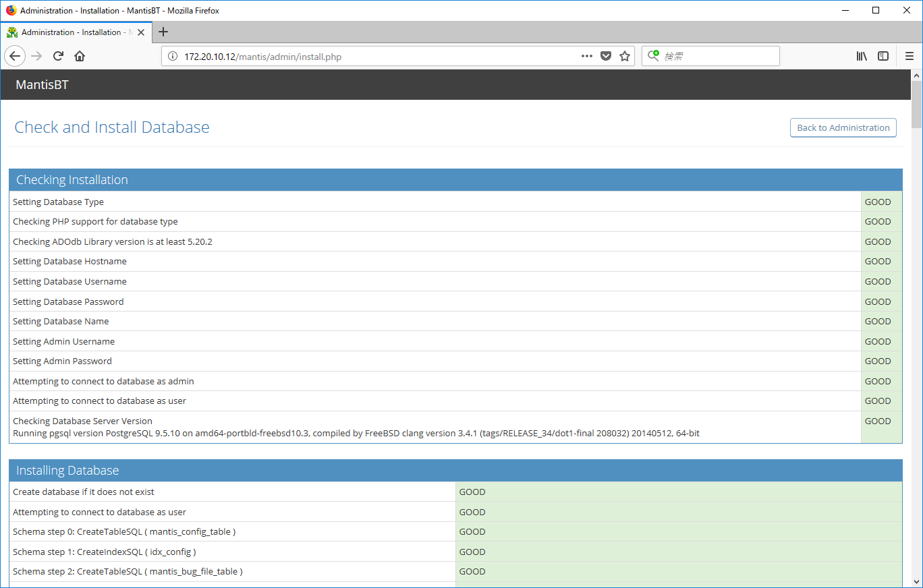Click the Setting Admin Password label

tap(62, 361)
